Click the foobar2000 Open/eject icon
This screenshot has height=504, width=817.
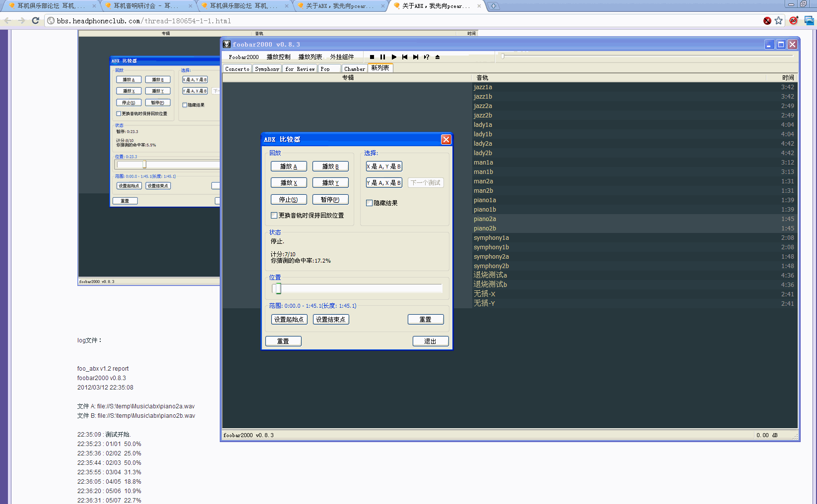tap(438, 57)
